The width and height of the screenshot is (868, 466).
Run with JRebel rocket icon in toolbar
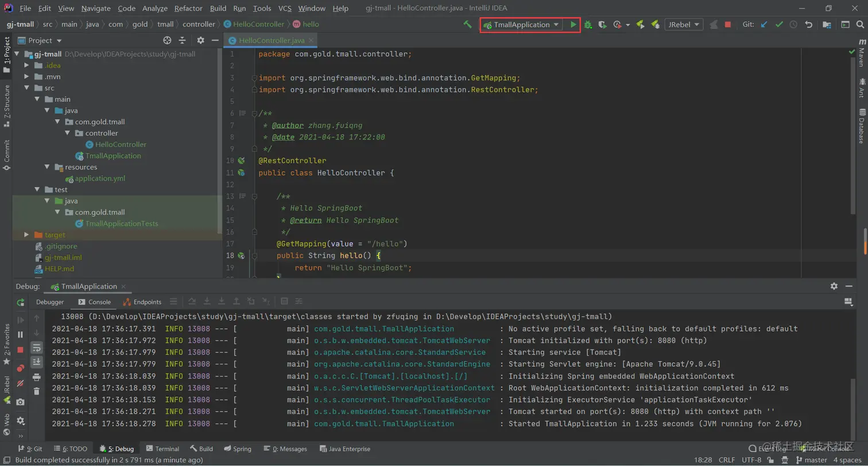click(x=641, y=25)
